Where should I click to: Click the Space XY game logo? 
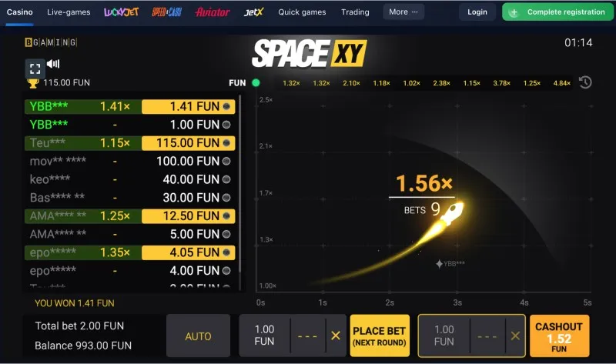[310, 53]
